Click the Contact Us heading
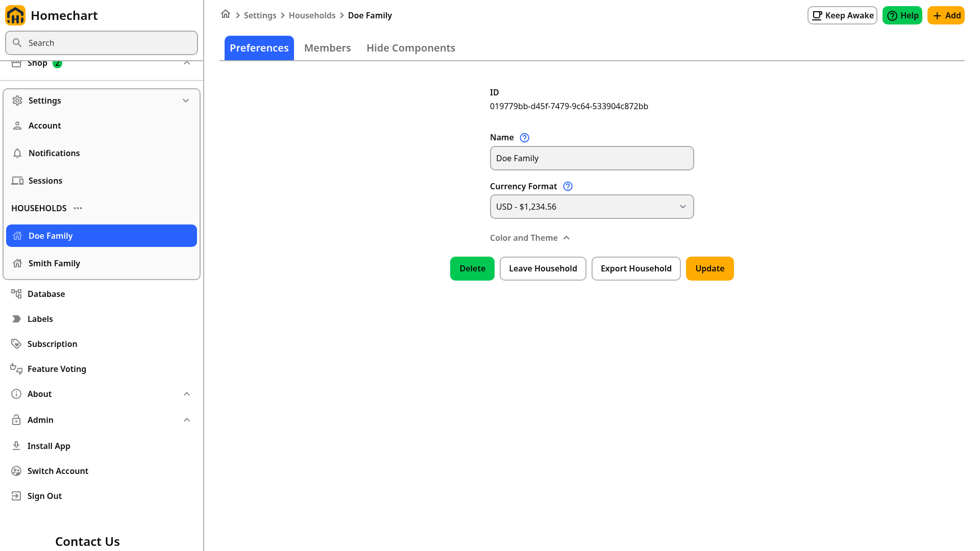Screen dimensions: 980x551 tap(87, 541)
